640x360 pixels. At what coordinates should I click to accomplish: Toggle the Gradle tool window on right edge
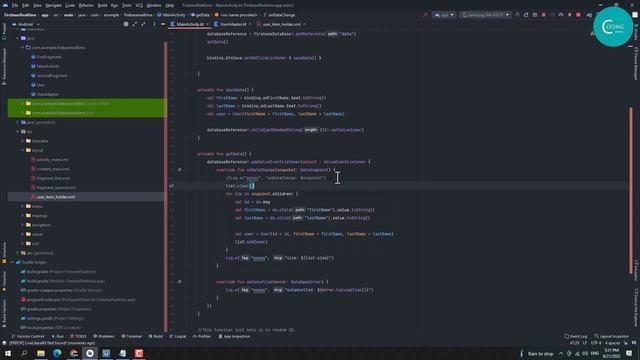[x=636, y=32]
